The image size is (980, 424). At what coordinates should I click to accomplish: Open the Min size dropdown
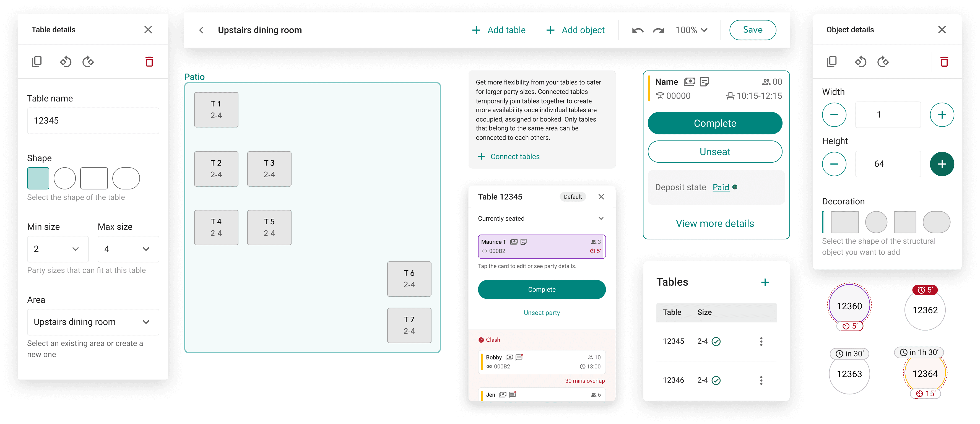(58, 249)
